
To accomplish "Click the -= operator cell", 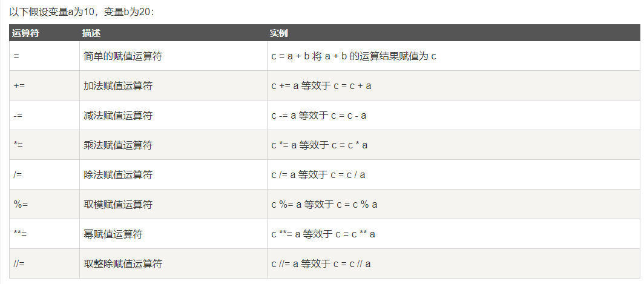I will [x=18, y=116].
